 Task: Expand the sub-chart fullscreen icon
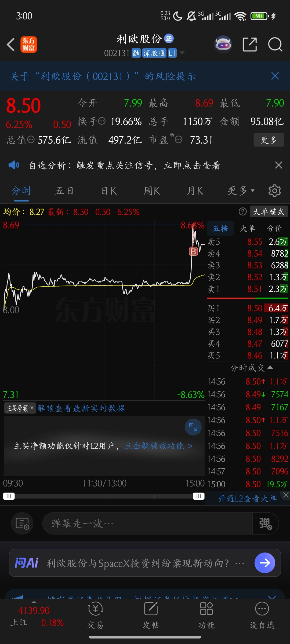193,427
